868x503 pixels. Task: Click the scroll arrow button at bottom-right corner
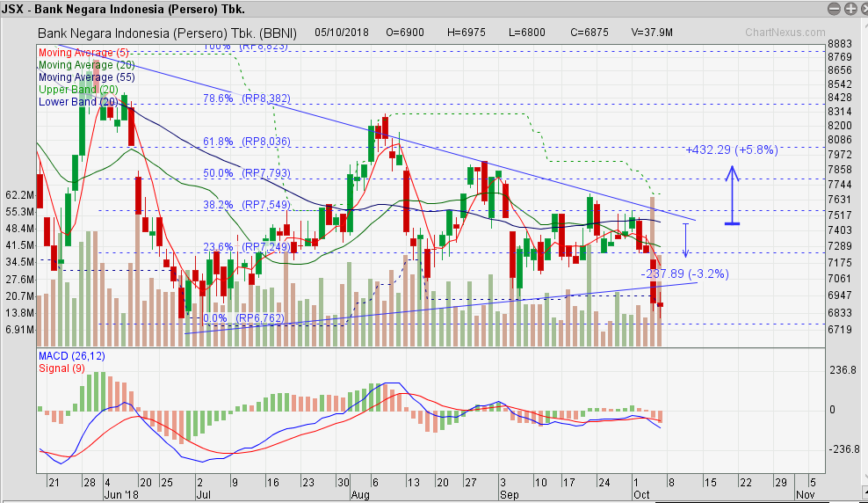[864, 491]
